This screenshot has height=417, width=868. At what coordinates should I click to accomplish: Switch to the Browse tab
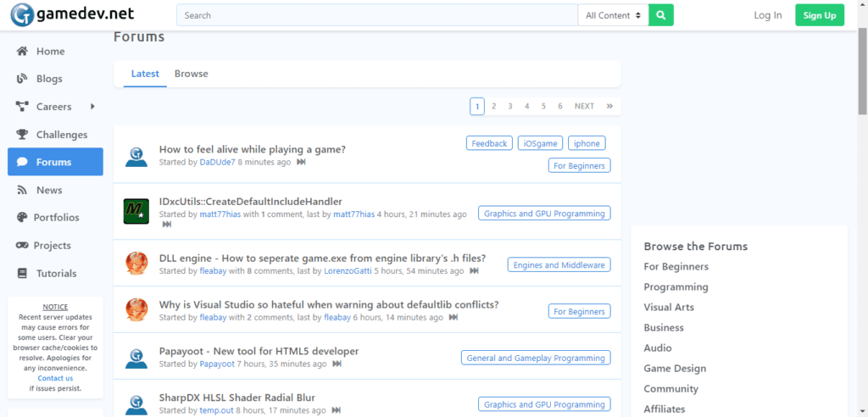(x=191, y=74)
